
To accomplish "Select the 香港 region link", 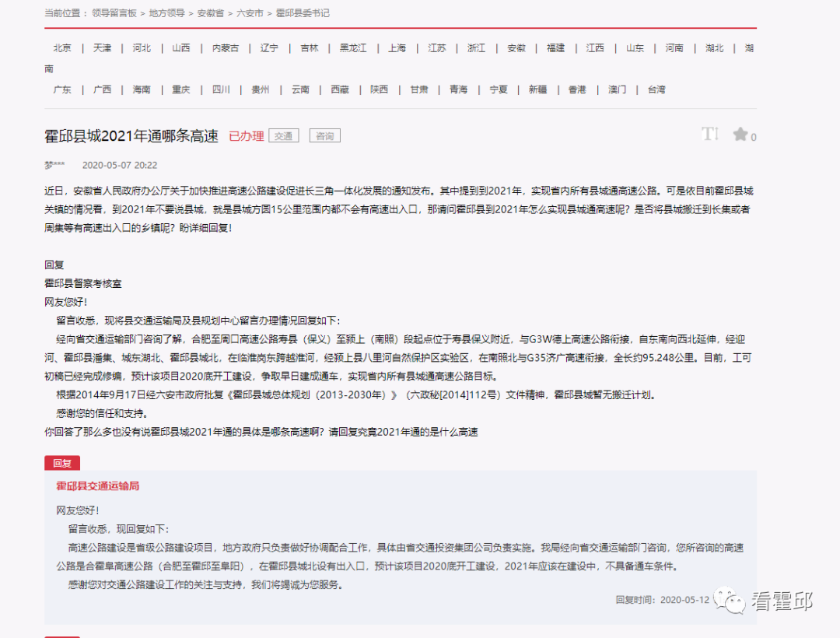I will click(576, 89).
